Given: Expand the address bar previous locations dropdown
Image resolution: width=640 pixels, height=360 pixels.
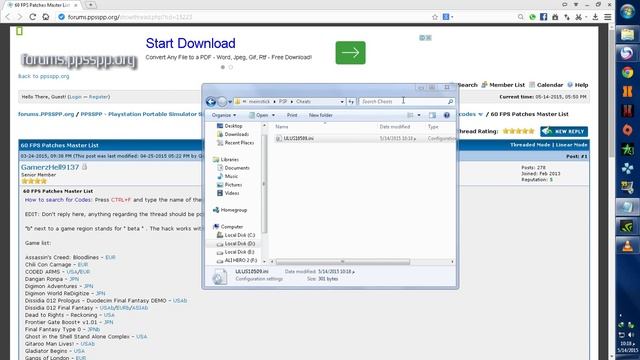Looking at the screenshot, I should click(342, 102).
